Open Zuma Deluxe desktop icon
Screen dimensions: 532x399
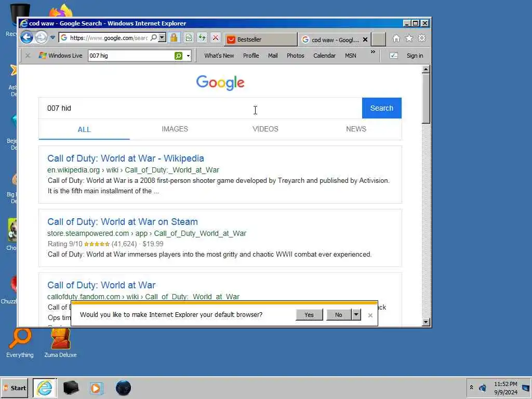point(60,343)
